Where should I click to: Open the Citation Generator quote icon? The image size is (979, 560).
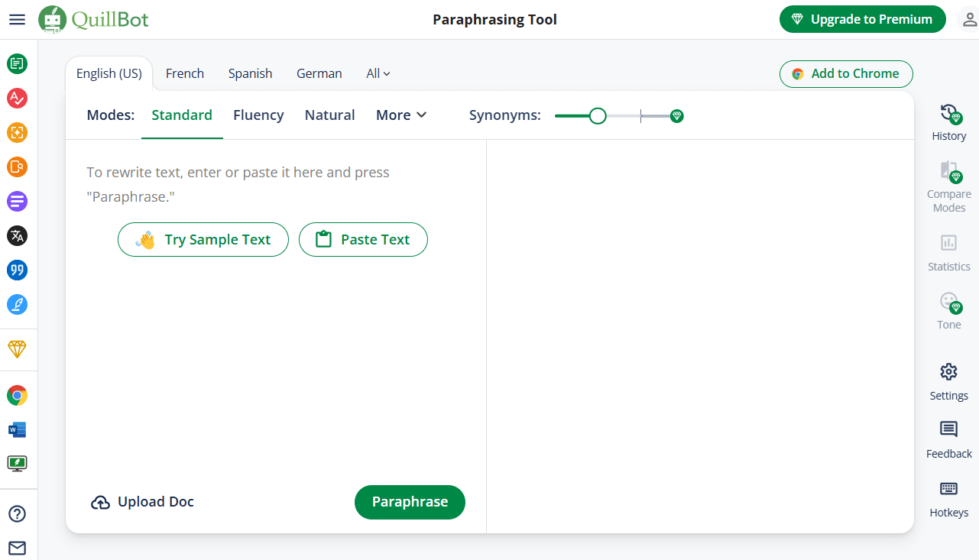(x=17, y=270)
